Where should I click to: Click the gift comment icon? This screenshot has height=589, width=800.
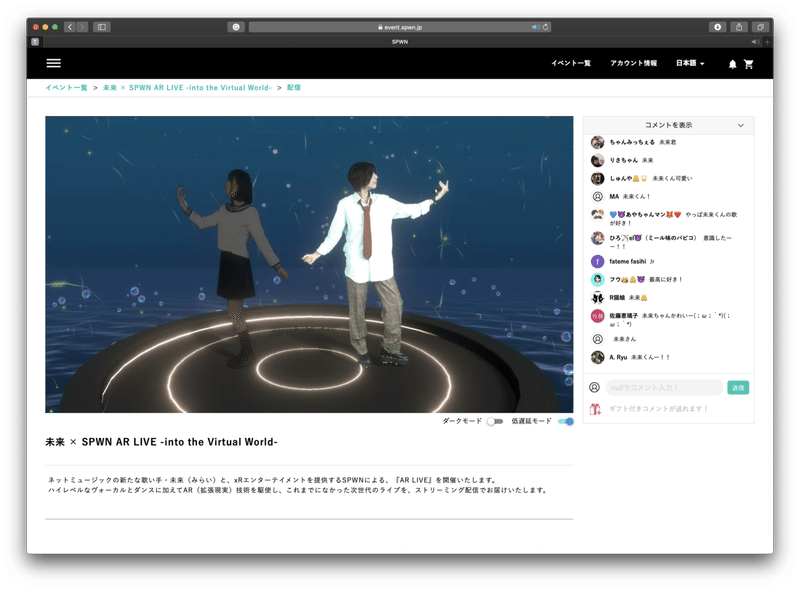click(x=595, y=409)
